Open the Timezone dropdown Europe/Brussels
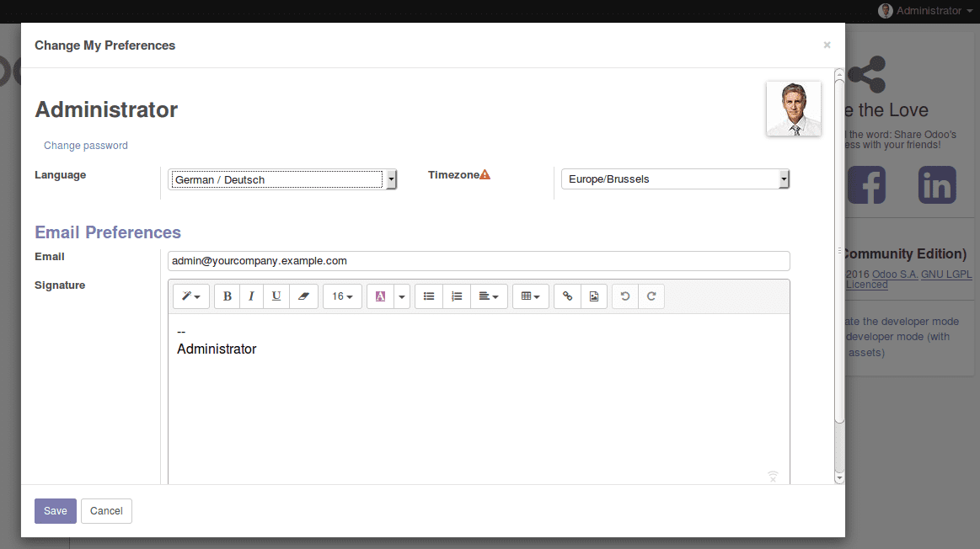The image size is (980, 549). (676, 179)
